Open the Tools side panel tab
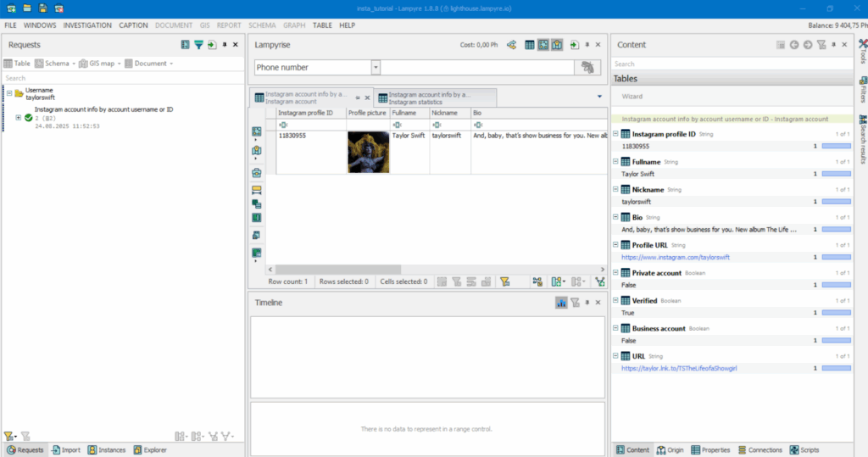868x457 pixels. click(x=863, y=51)
